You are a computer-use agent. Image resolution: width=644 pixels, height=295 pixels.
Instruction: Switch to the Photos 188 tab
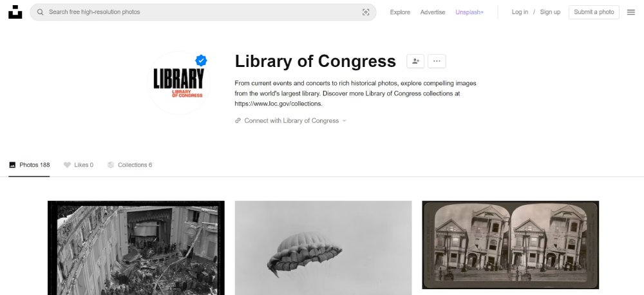(29, 165)
